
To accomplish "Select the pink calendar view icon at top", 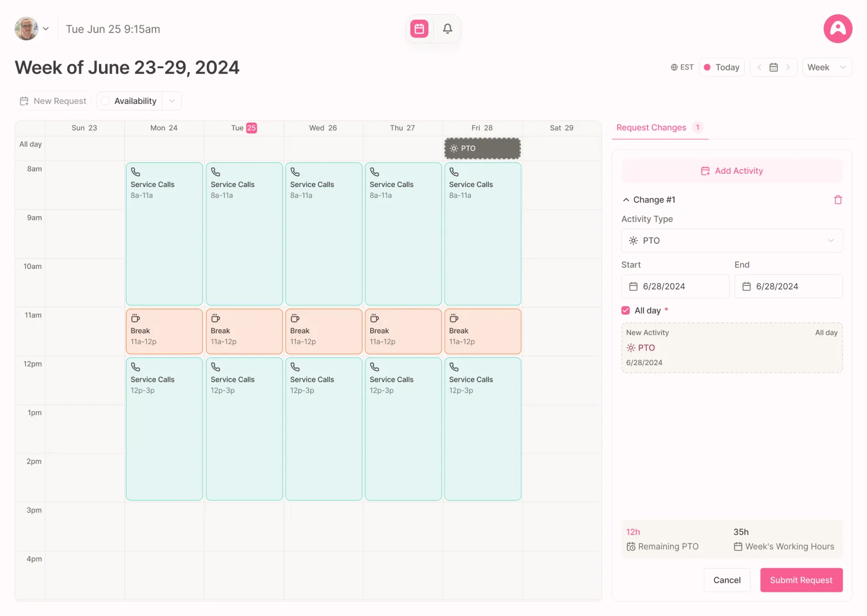I will click(x=419, y=29).
